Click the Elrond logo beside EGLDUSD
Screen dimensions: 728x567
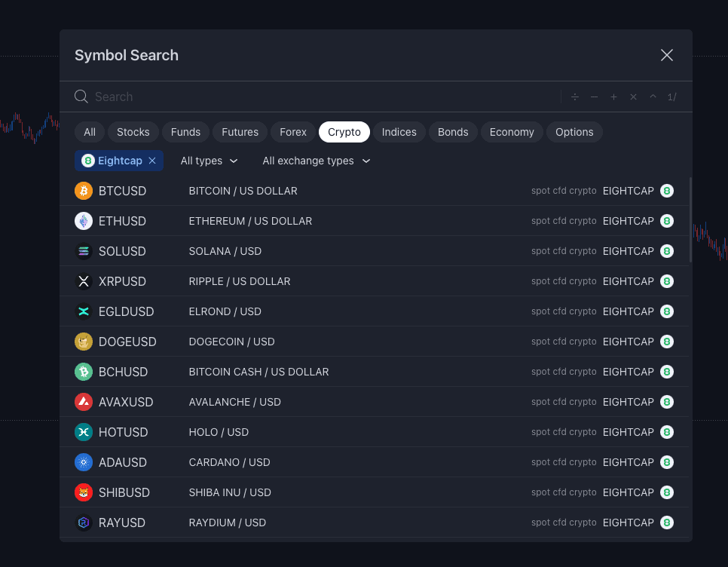pyautogui.click(x=84, y=311)
